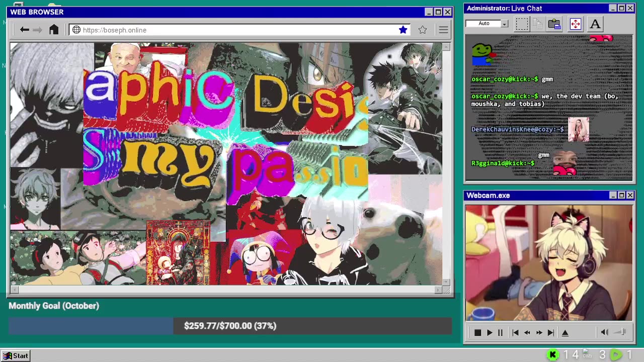
Task: Click the globe site info icon
Action: point(76,30)
